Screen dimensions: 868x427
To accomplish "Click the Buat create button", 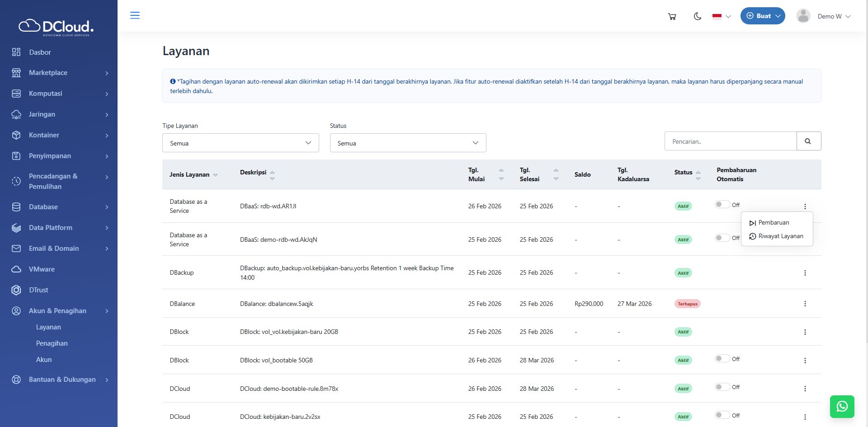I will pos(763,16).
